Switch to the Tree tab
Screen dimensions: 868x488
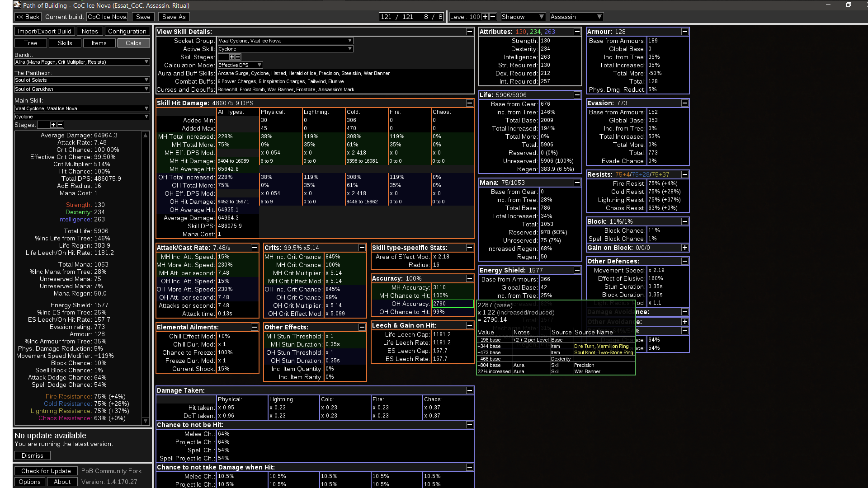[31, 43]
